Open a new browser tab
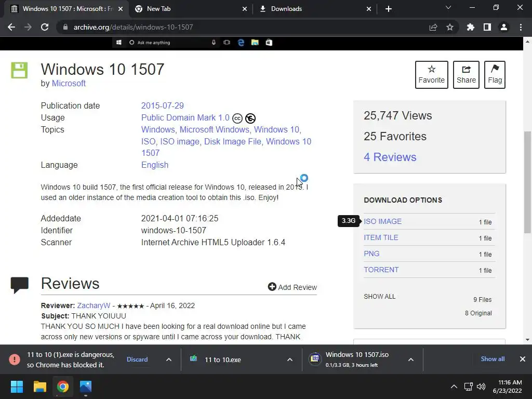 pyautogui.click(x=389, y=9)
